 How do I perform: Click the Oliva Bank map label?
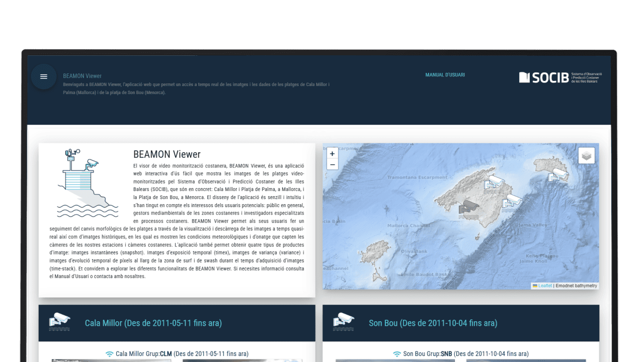(414, 251)
